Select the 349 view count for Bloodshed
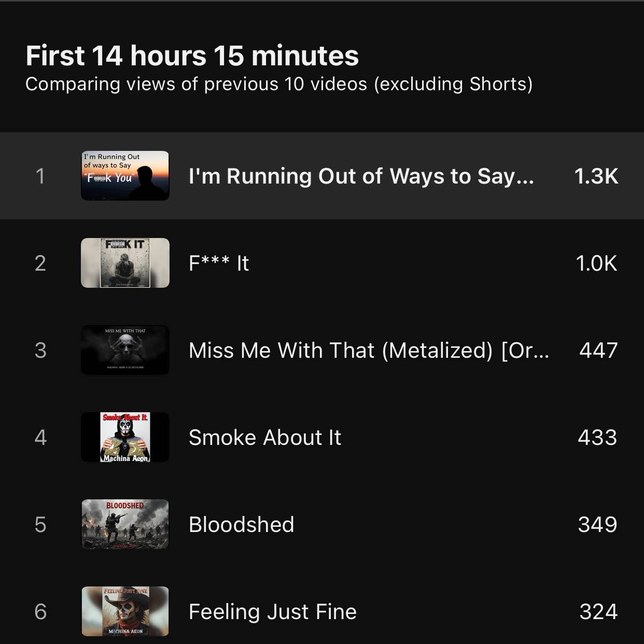 coord(597,525)
